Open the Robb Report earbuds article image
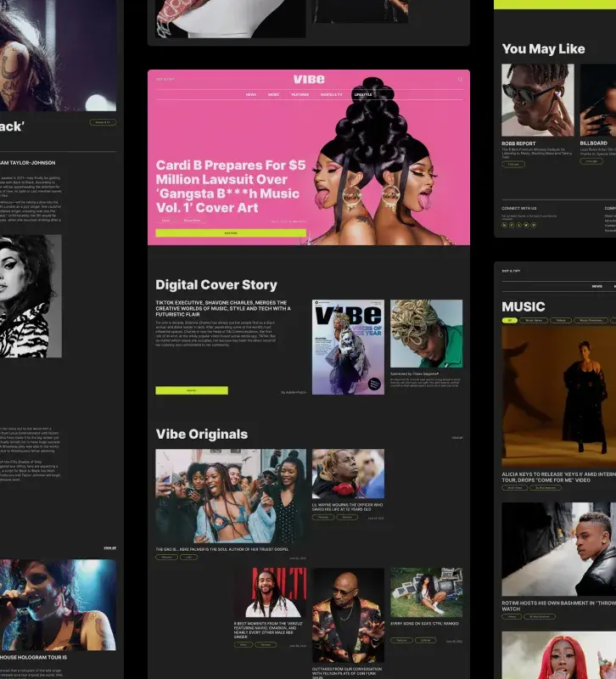The width and height of the screenshot is (616, 679). (537, 100)
